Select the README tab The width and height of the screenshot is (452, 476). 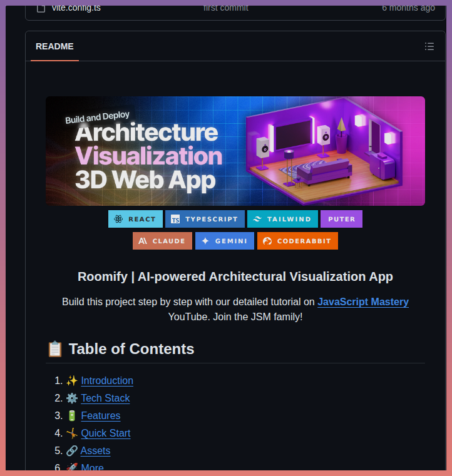click(54, 46)
